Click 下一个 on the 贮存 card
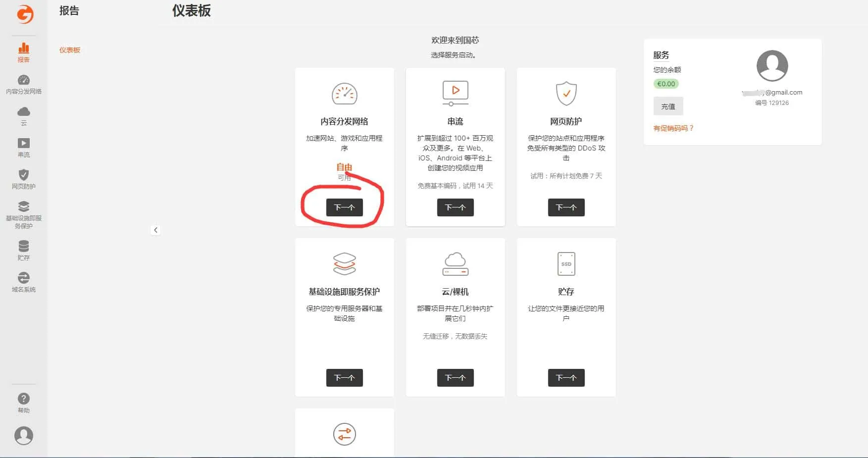Viewport: 868px width, 458px height. (x=566, y=378)
